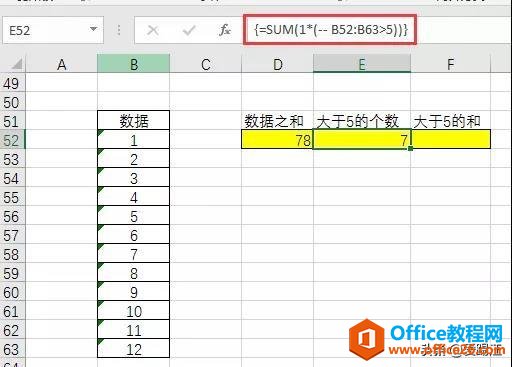Click yellow cell E52 showing 7

coord(362,140)
